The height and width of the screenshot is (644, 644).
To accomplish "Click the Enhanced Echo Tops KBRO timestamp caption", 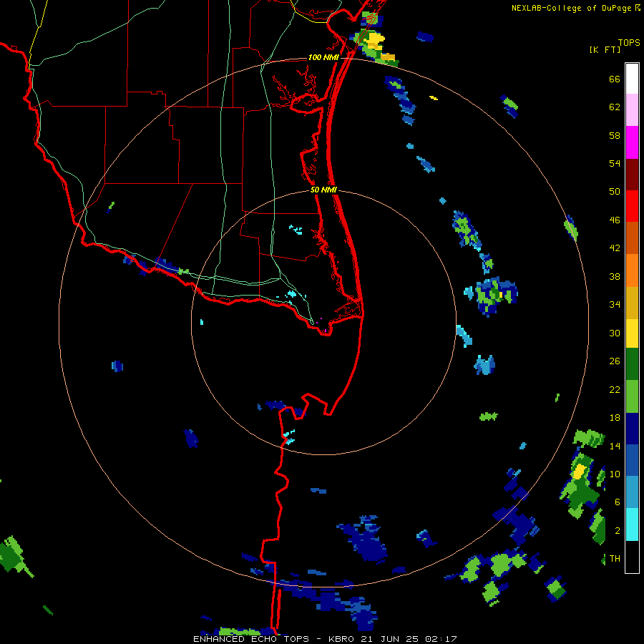I will point(325,639).
